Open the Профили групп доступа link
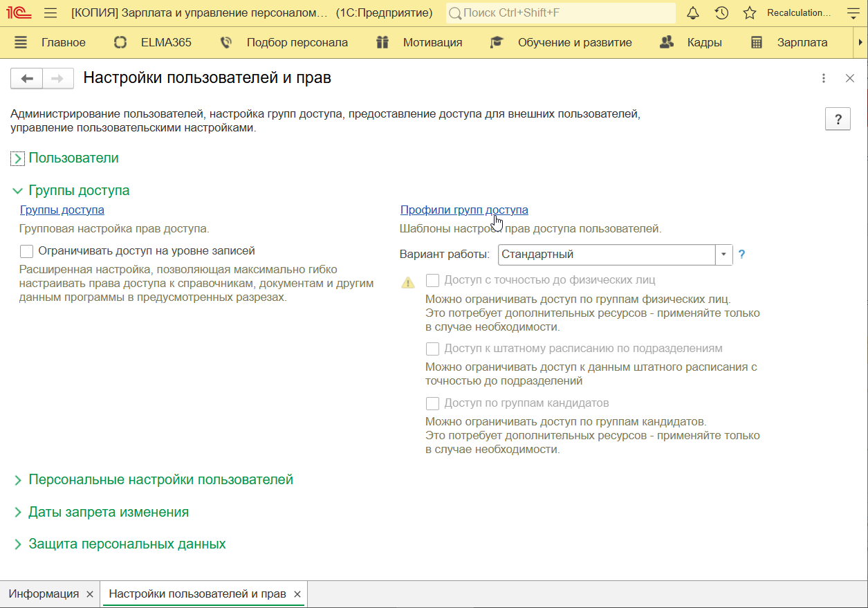 tap(463, 210)
